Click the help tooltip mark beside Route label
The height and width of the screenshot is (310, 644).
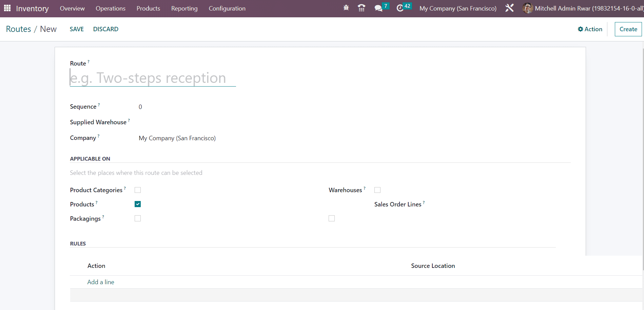pyautogui.click(x=89, y=62)
